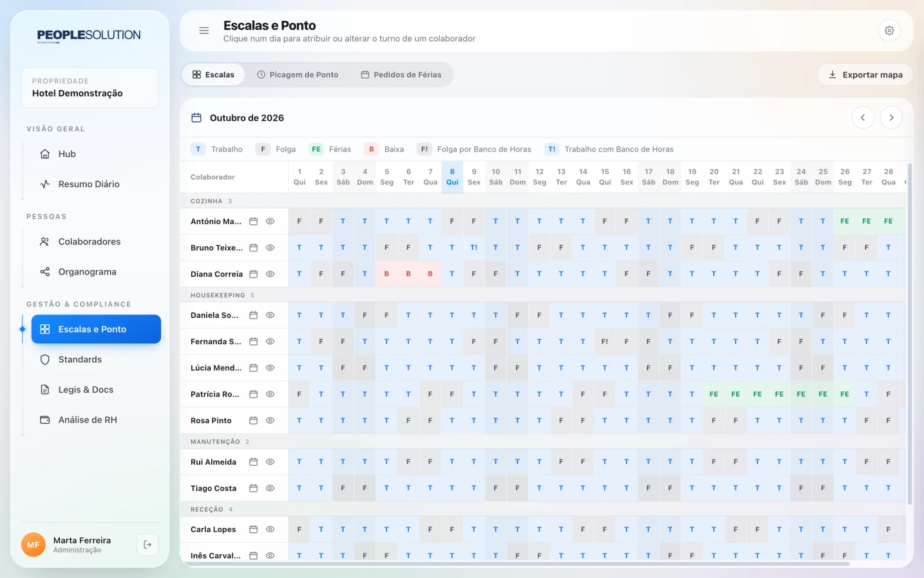Toggle eye icon for Rosa Pinto

[x=270, y=421]
